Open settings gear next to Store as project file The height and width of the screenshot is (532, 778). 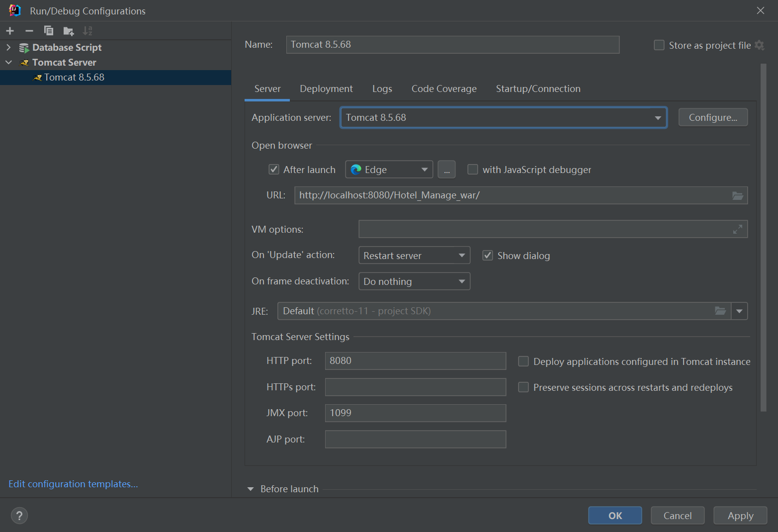(759, 45)
